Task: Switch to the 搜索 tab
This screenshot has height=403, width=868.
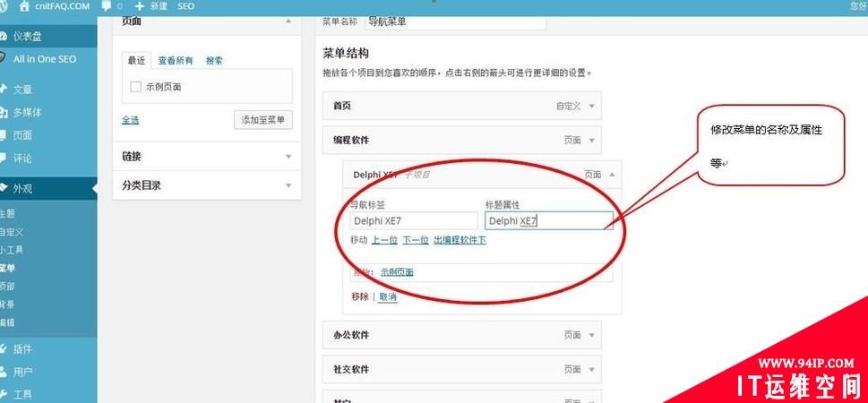Action: pyautogui.click(x=214, y=61)
